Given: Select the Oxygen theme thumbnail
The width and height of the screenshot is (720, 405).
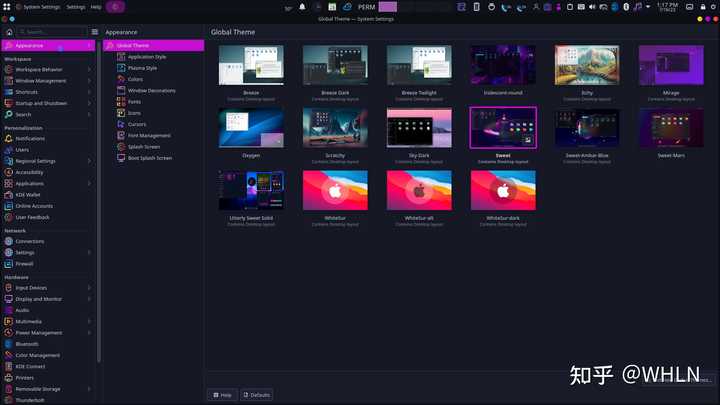Looking at the screenshot, I should click(x=251, y=128).
